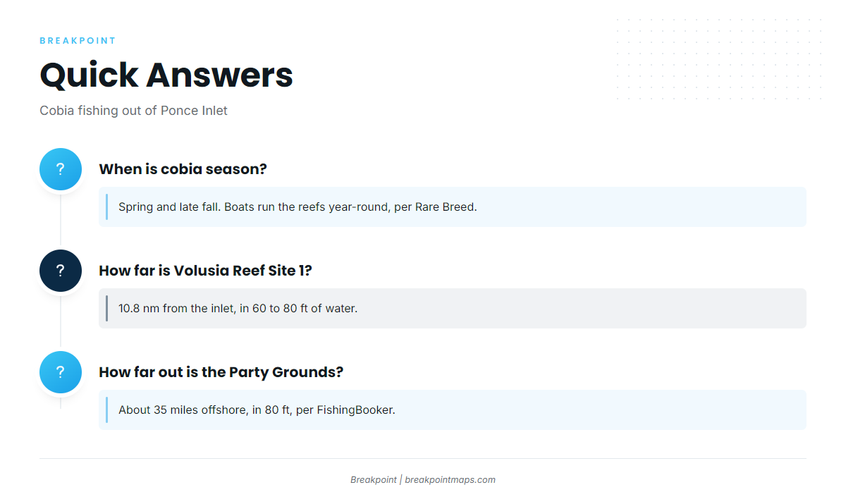Click the Breakpoint name in footer
Viewport: 846px width, 504px height.
pyautogui.click(x=374, y=479)
